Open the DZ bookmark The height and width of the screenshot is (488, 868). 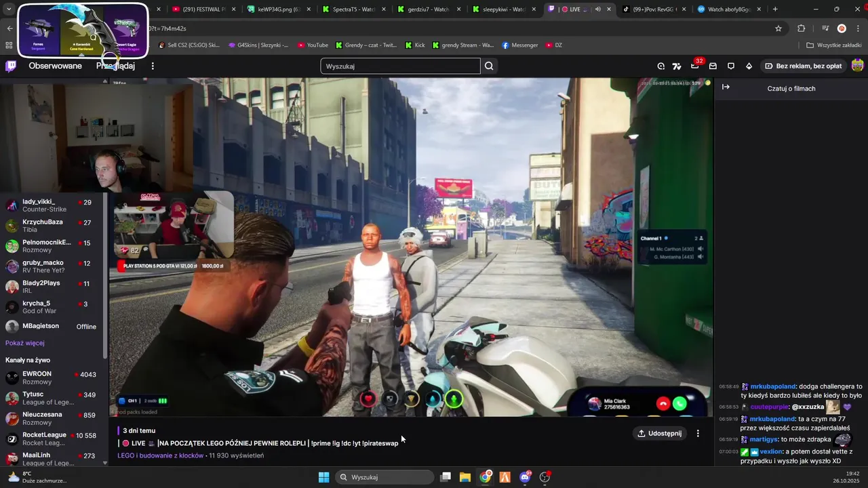(553, 45)
